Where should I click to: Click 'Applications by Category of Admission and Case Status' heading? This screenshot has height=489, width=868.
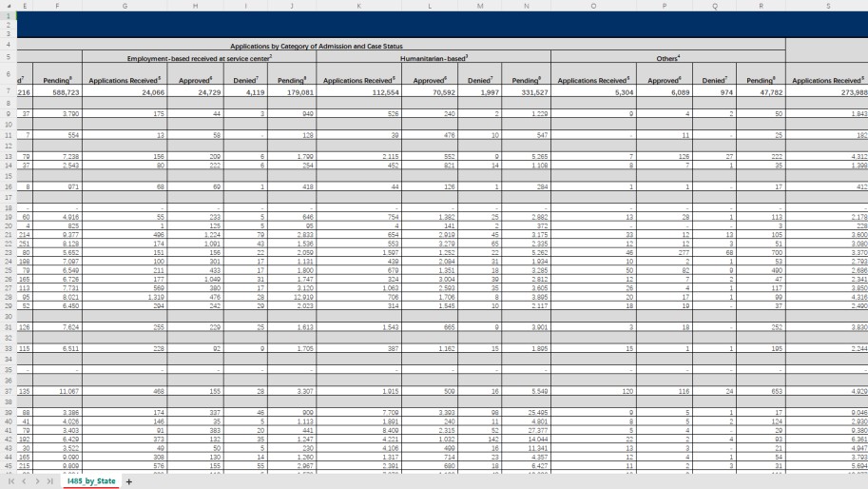(x=316, y=46)
